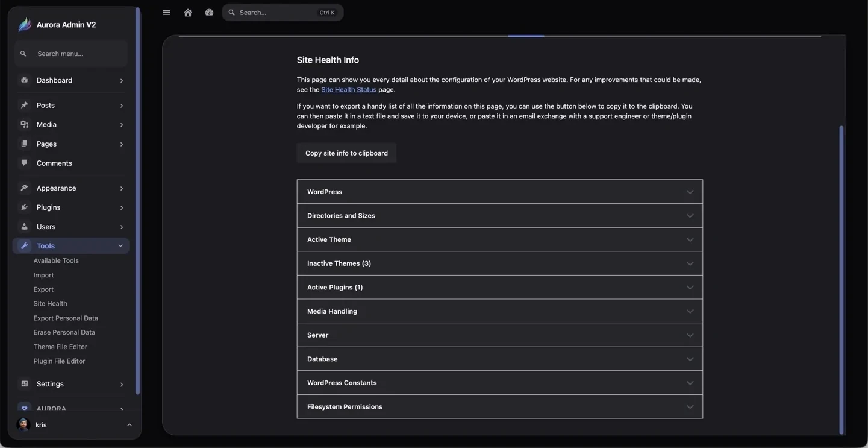
Task: Open the Export submenu item
Action: click(x=43, y=289)
